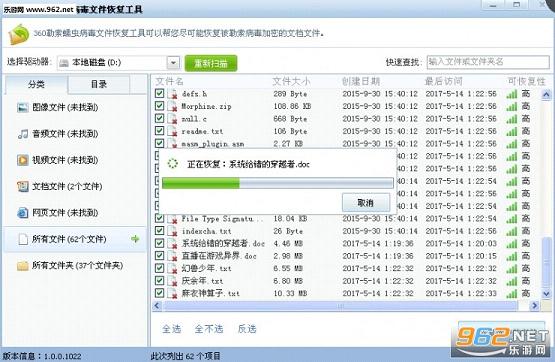Viewport: 555px width, 362px height.
Task: Click the 全选 link
Action: coord(172,329)
